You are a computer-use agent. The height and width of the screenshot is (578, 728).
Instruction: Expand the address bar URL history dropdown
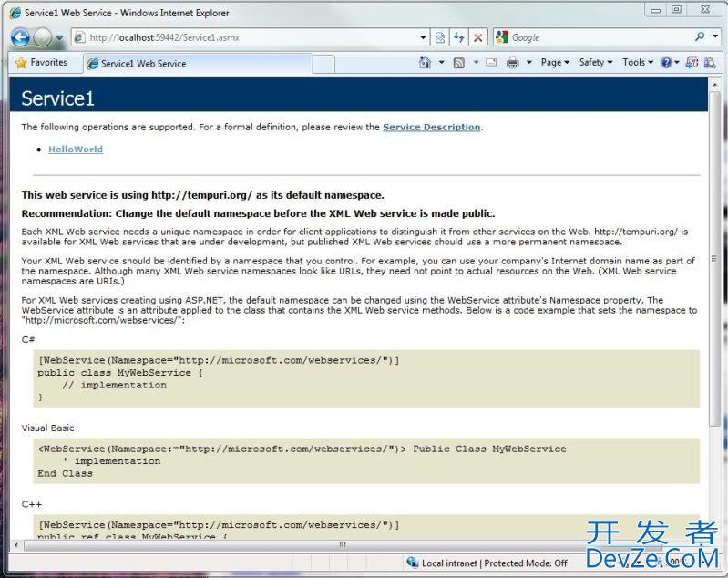click(423, 37)
